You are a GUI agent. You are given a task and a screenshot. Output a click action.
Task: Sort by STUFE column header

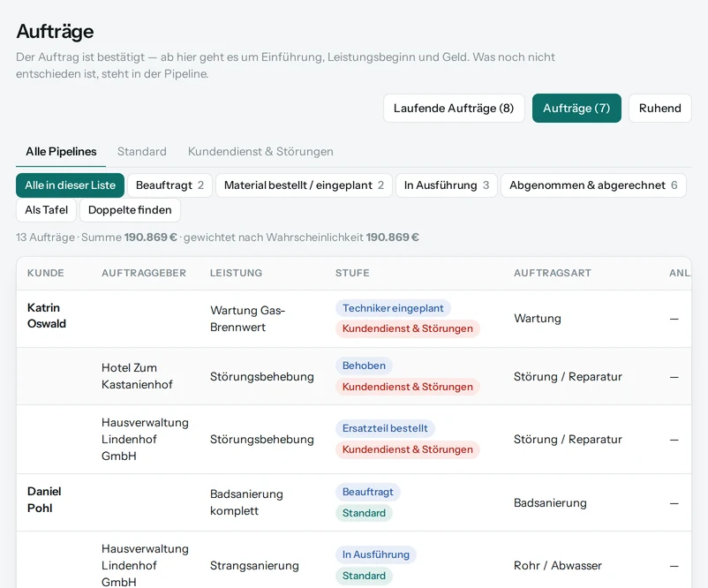[x=352, y=273]
